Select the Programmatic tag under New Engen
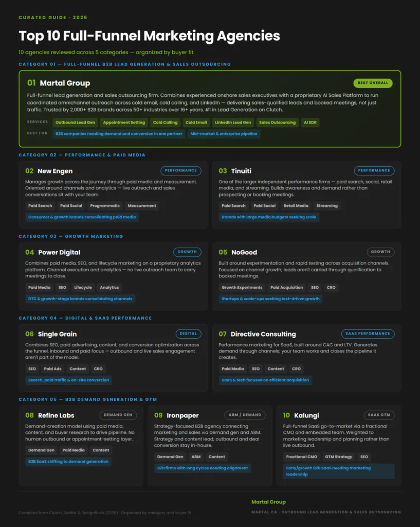The width and height of the screenshot is (420, 527). click(x=105, y=206)
